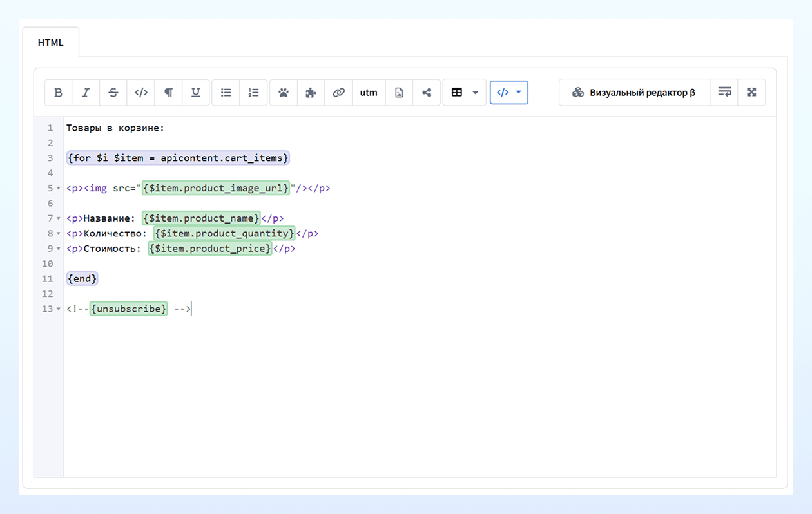Image resolution: width=812 pixels, height=514 pixels.
Task: Click text 'Товары в корзине:'
Action: (x=115, y=128)
